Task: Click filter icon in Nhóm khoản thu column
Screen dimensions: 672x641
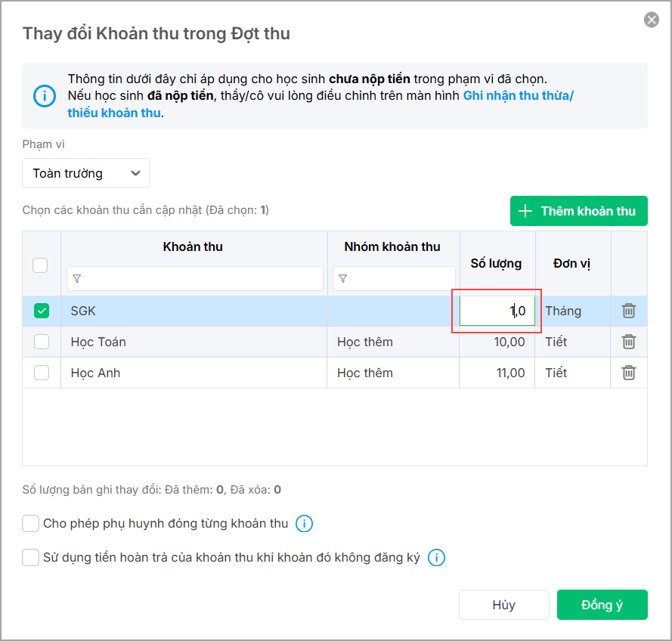Action: pyautogui.click(x=343, y=279)
